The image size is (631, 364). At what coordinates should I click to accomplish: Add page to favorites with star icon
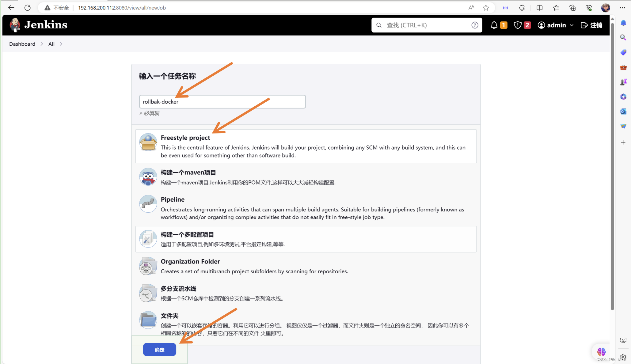486,8
